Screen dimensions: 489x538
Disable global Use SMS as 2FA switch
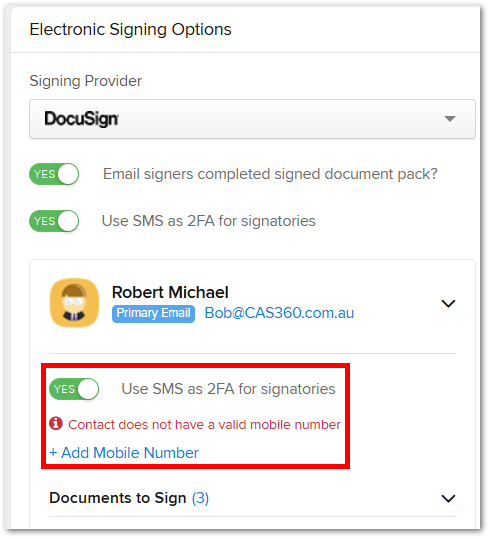[x=54, y=221]
